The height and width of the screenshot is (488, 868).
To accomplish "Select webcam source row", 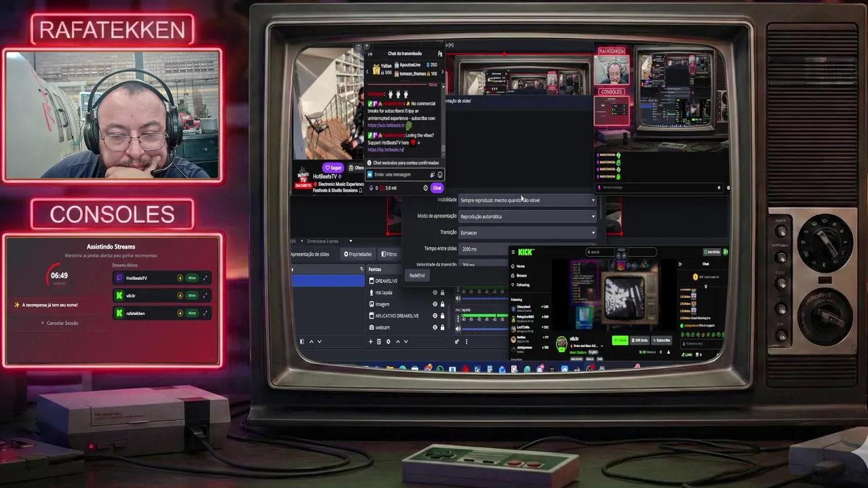I will (407, 327).
